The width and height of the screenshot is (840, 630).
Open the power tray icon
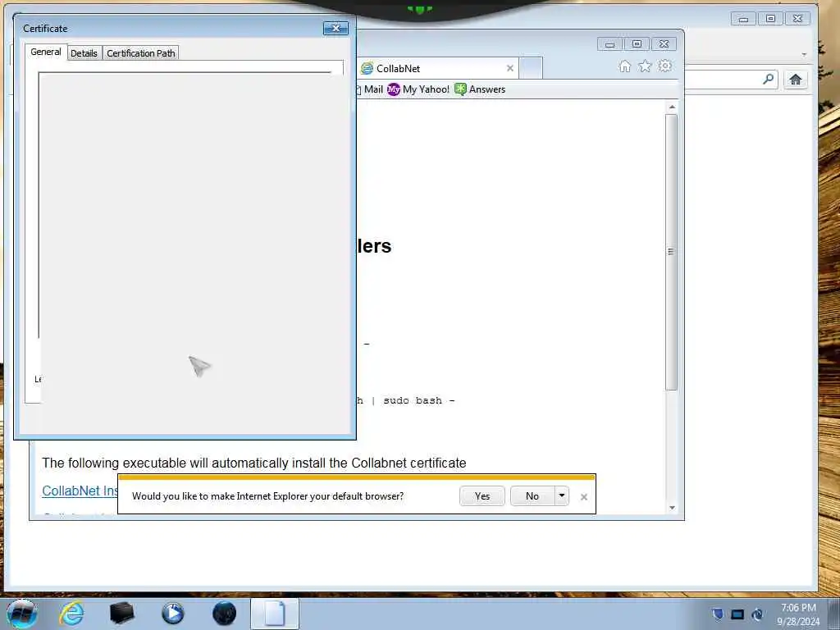(757, 614)
